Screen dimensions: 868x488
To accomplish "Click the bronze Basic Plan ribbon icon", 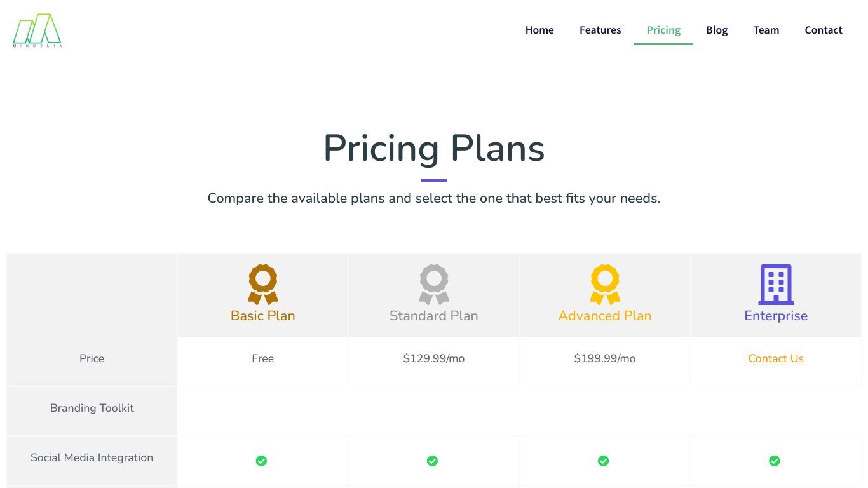I will click(263, 285).
